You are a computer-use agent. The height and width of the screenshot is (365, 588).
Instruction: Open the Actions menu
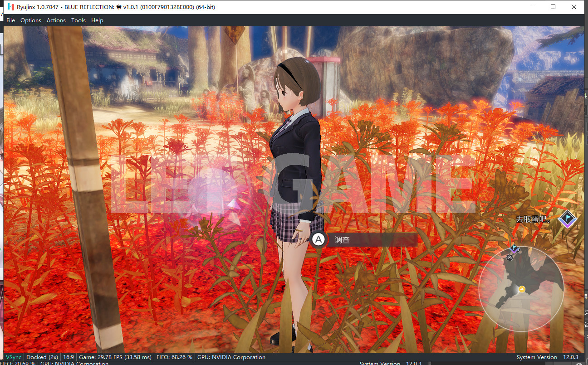tap(56, 20)
